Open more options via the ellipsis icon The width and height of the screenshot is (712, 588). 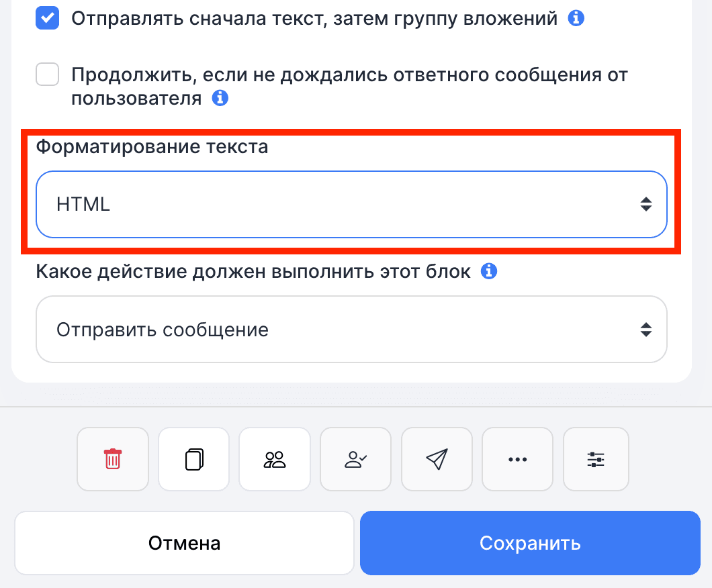pos(517,459)
